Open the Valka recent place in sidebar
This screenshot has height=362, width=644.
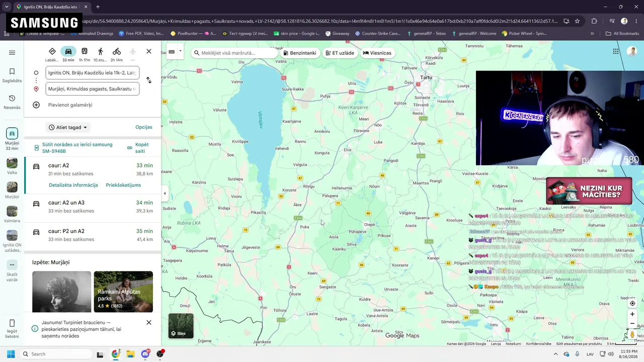click(12, 166)
